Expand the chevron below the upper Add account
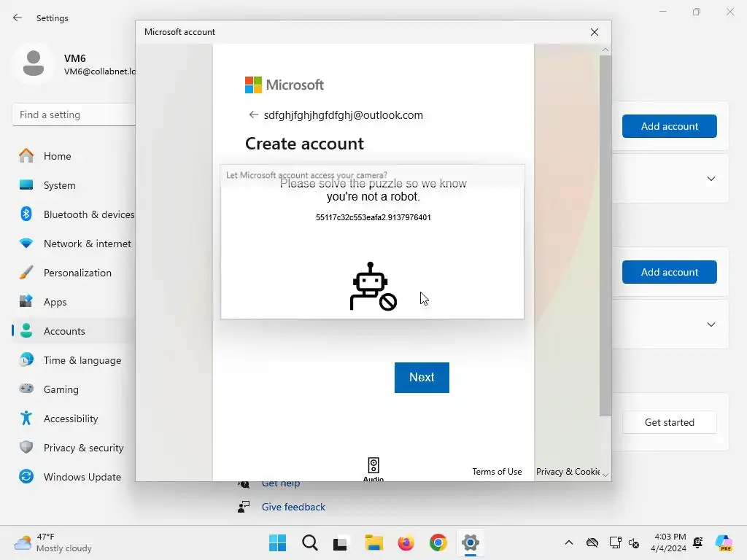Screen dimensions: 747x560 (711, 179)
